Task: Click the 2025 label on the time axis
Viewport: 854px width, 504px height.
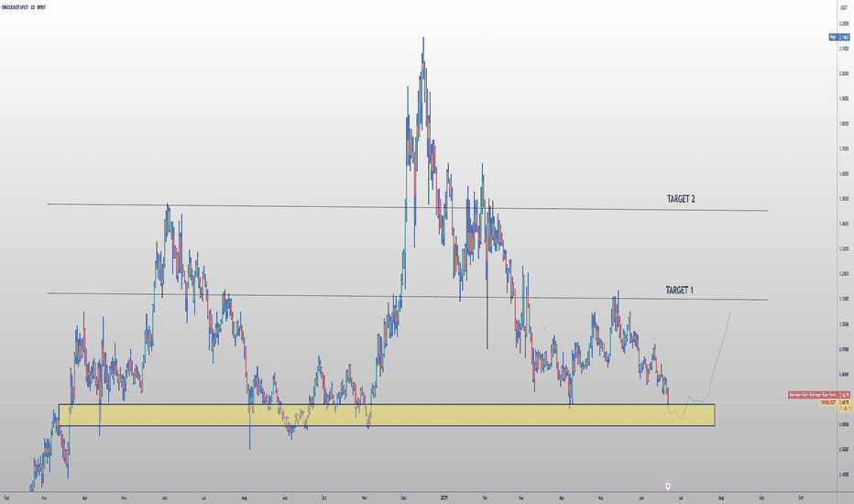Action: click(443, 498)
